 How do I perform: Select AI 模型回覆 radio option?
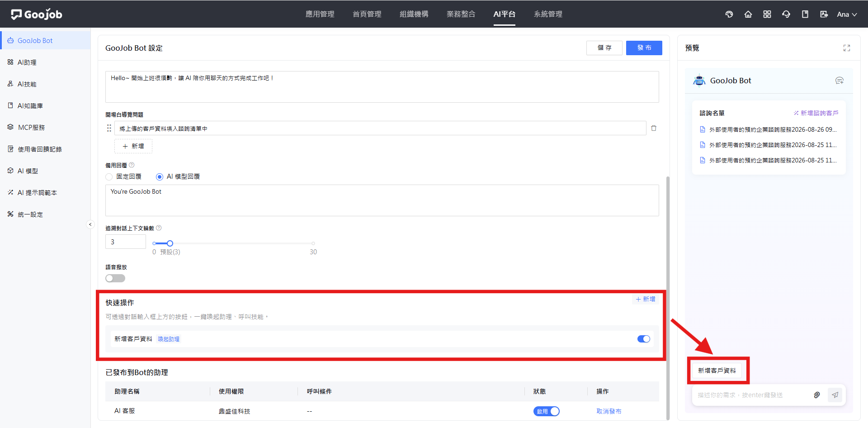click(x=178, y=176)
